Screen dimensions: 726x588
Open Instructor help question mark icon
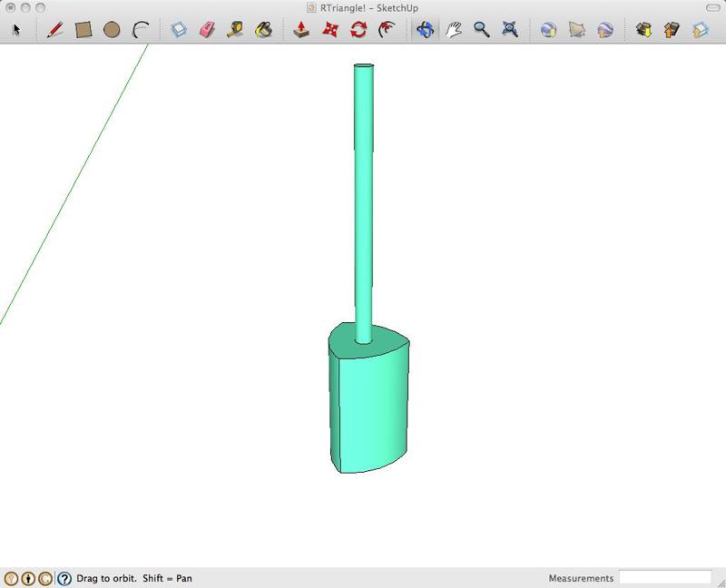pos(64,578)
